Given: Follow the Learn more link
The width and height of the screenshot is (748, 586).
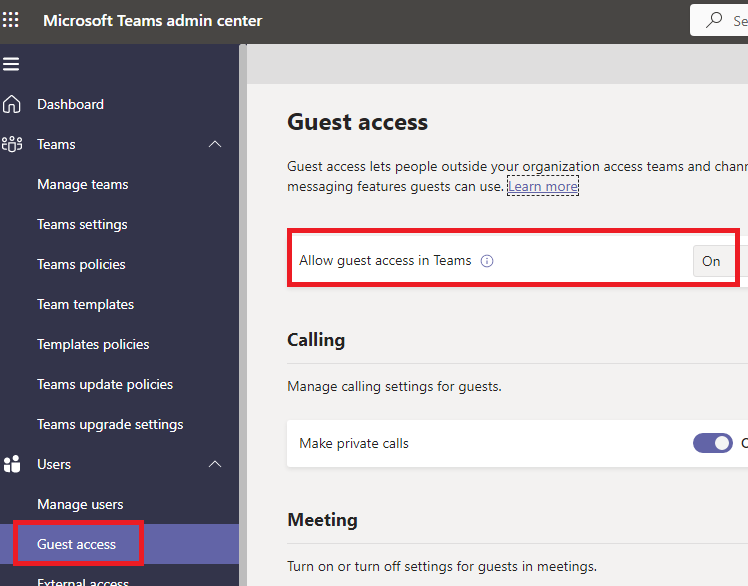Looking at the screenshot, I should point(543,186).
